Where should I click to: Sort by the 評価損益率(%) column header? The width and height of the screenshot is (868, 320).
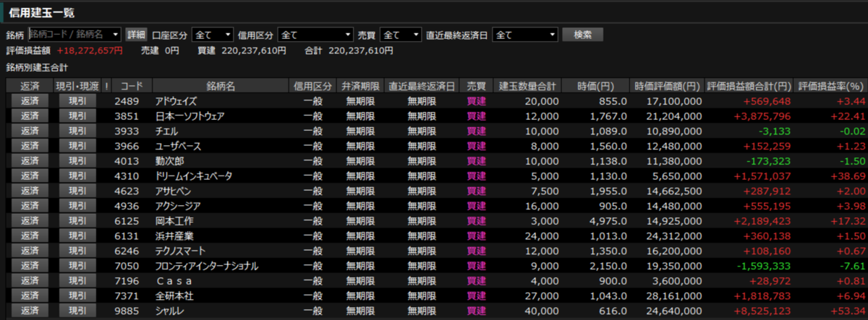(830, 86)
